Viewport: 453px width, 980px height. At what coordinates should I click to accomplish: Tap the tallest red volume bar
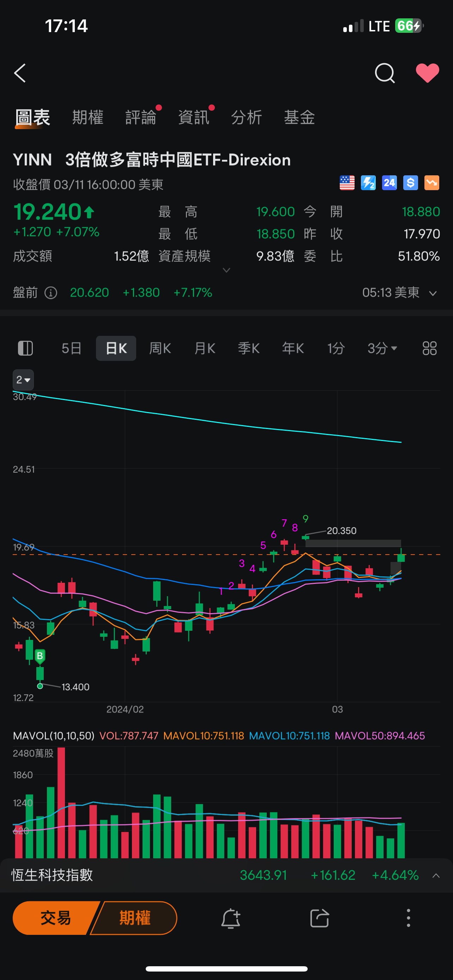(61, 803)
